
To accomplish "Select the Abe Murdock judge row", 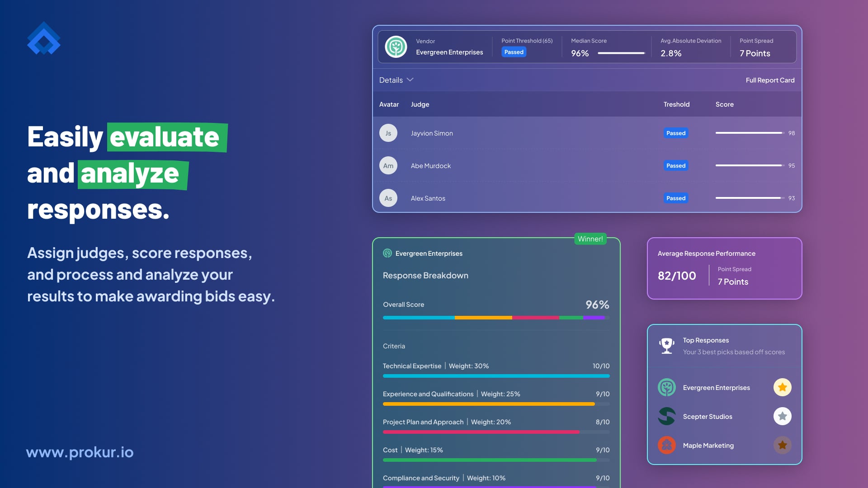I will (x=431, y=166).
